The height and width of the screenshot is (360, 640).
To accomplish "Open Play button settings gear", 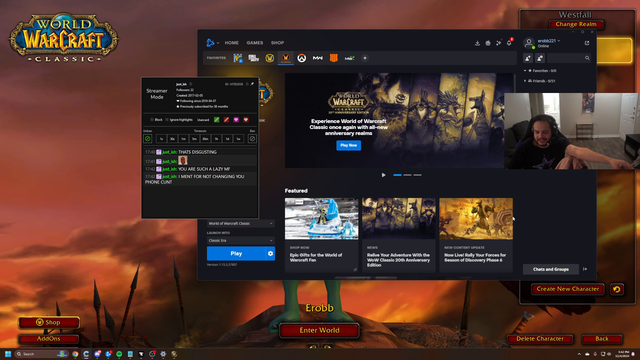I will coord(270,253).
